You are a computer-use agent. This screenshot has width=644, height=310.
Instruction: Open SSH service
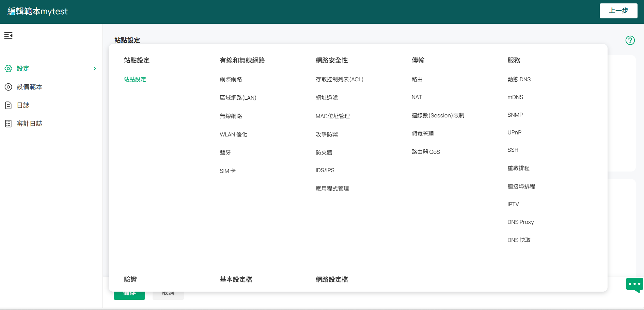click(x=513, y=150)
